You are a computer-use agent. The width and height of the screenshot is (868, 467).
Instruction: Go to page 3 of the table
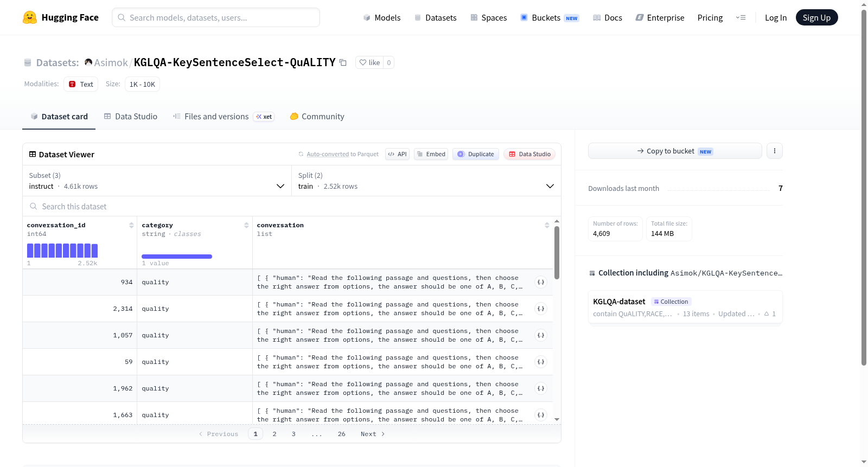(293, 434)
